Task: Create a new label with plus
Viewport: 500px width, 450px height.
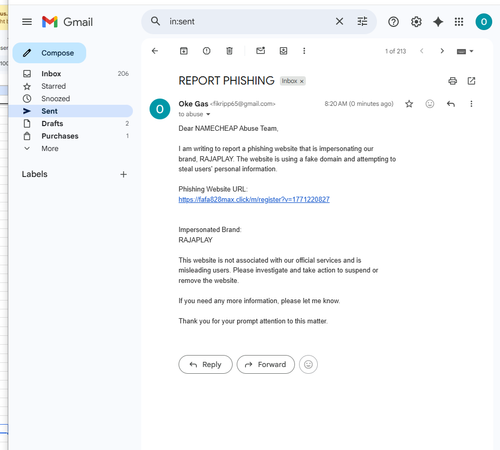Action: tap(123, 174)
